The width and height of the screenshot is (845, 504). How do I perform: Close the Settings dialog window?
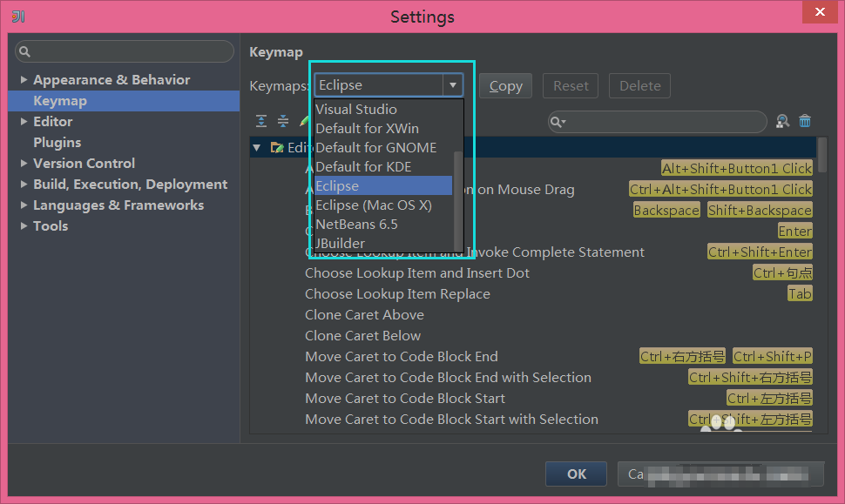click(x=820, y=12)
